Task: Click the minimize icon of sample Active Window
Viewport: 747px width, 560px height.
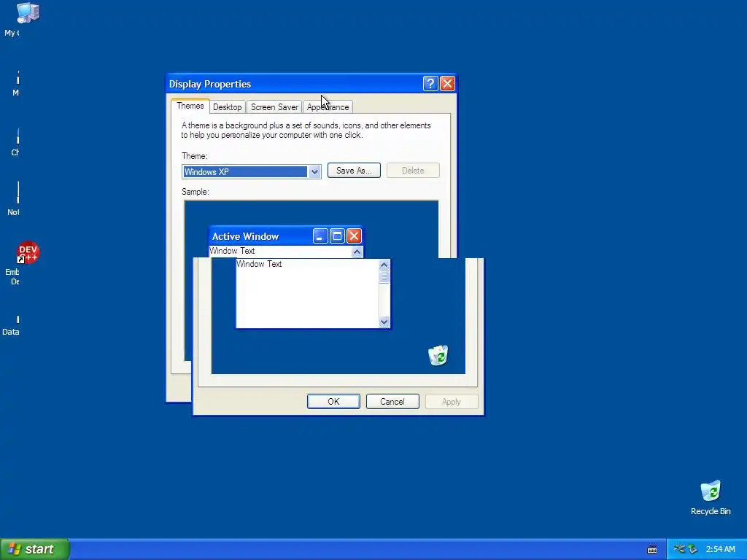Action: (x=320, y=236)
